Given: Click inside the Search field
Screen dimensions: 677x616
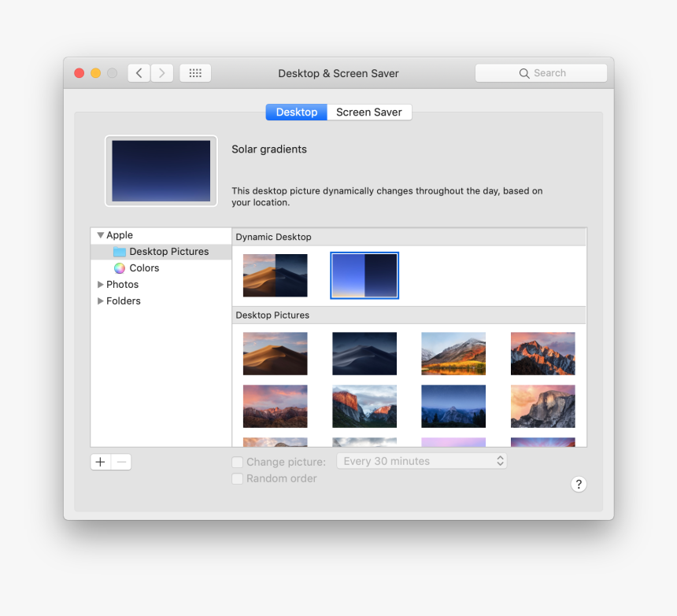Looking at the screenshot, I should pos(551,72).
